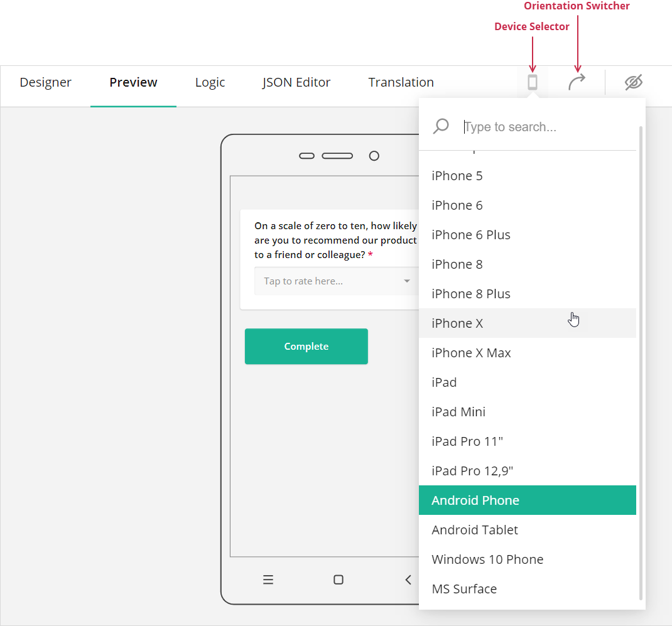Select MS Surface device option
The width and height of the screenshot is (672, 626).
[x=464, y=588]
